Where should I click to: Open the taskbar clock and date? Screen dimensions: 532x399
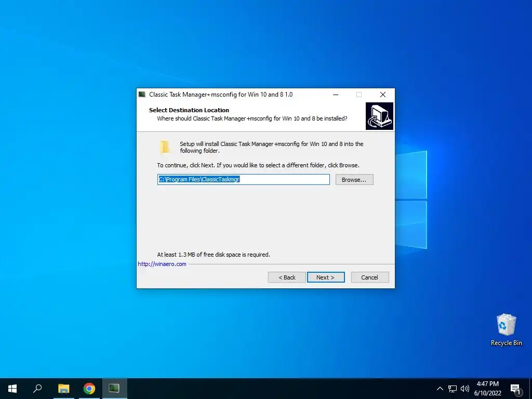pyautogui.click(x=487, y=389)
